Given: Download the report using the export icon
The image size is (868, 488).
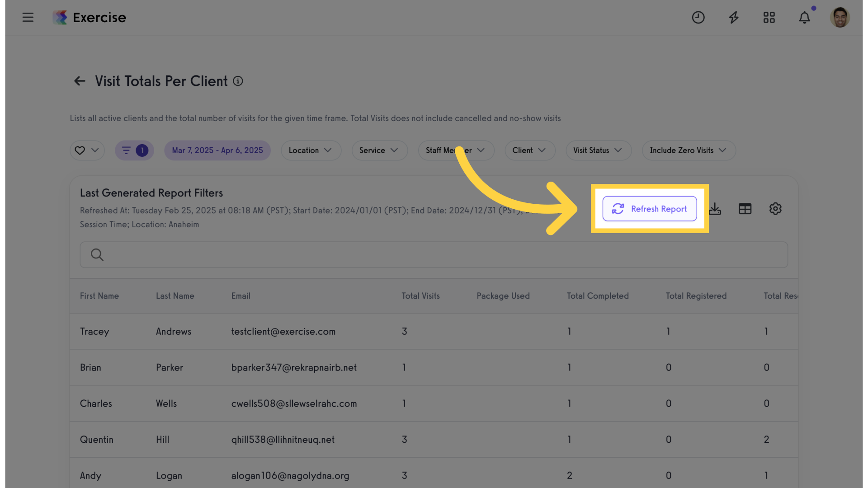Looking at the screenshot, I should 715,208.
